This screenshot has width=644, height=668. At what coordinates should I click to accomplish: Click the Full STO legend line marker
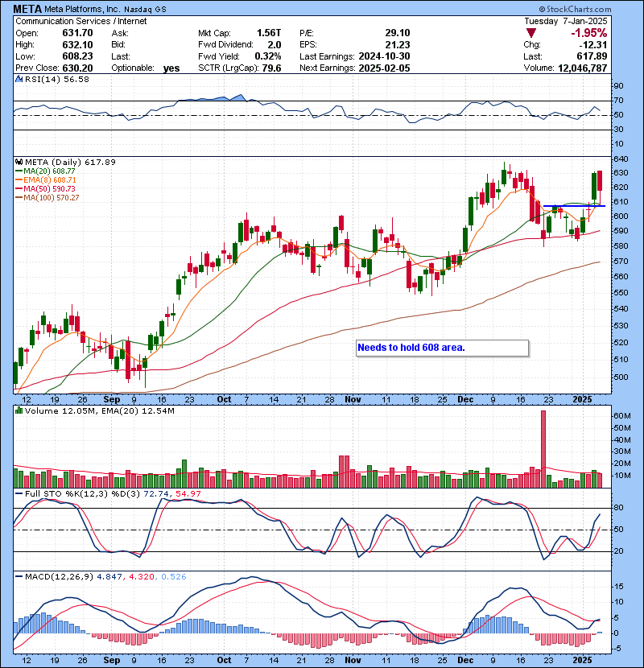click(19, 494)
